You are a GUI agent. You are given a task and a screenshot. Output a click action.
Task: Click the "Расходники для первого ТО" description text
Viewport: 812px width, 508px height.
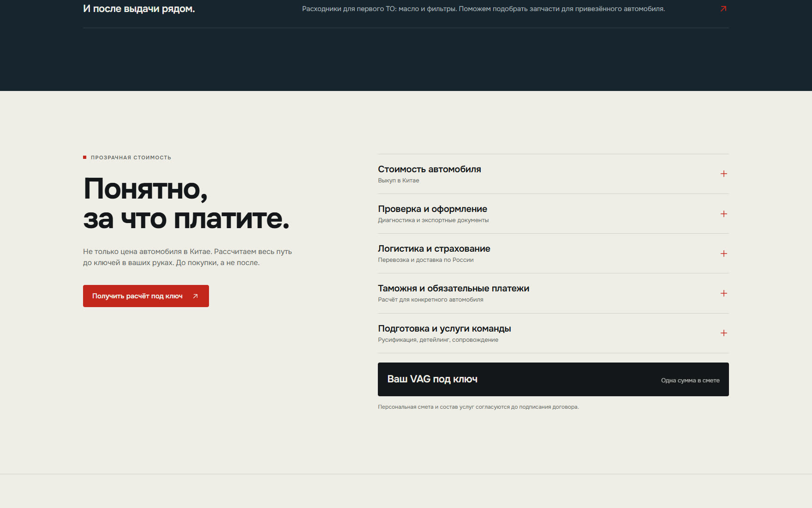[484, 9]
